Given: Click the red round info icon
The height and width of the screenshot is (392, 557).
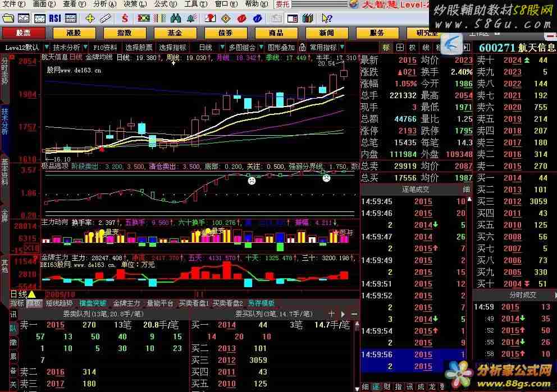Looking at the screenshot, I should tap(242, 18).
